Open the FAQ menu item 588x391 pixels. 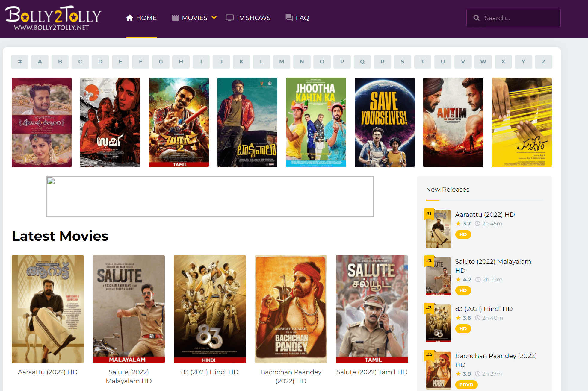click(x=297, y=18)
